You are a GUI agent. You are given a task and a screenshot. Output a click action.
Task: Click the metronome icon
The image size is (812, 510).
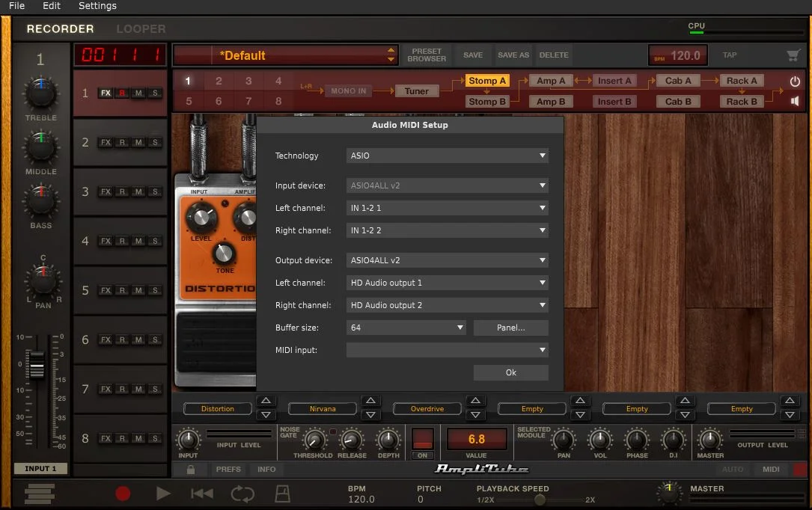(x=283, y=493)
